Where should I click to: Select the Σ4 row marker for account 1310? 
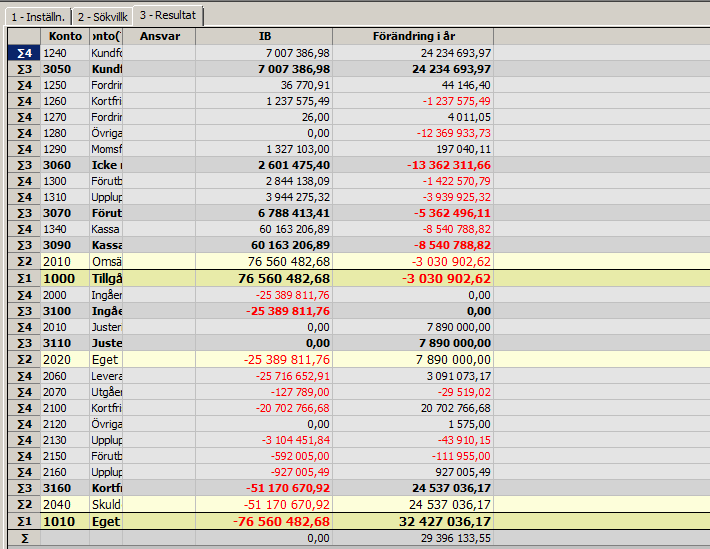[24, 197]
